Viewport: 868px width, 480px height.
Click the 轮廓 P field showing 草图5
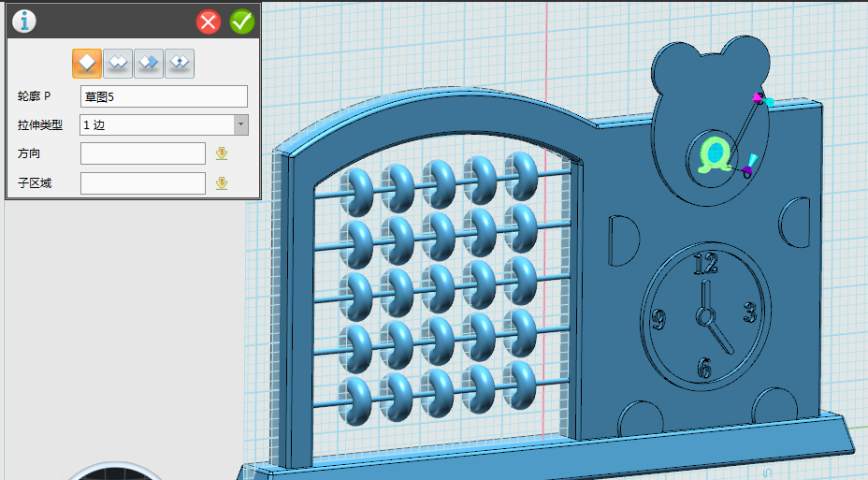[164, 96]
